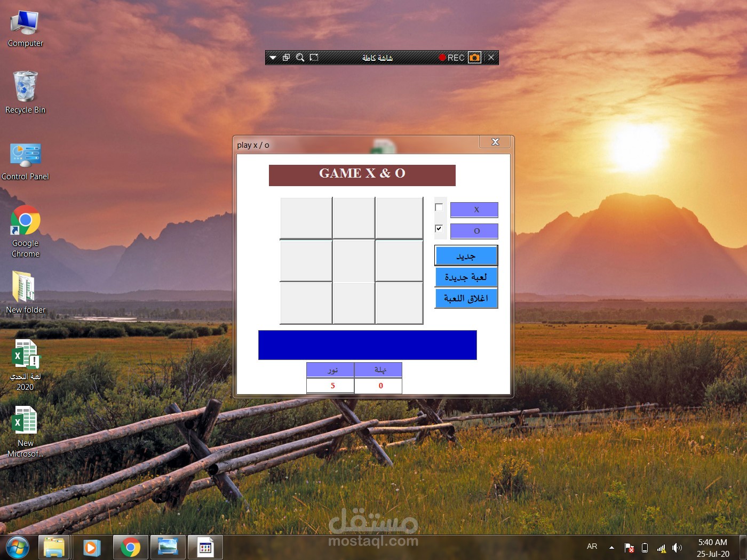Viewport: 747px width, 560px height.
Task: Click اغلاق اللعبة to exit the game
Action: tap(466, 298)
